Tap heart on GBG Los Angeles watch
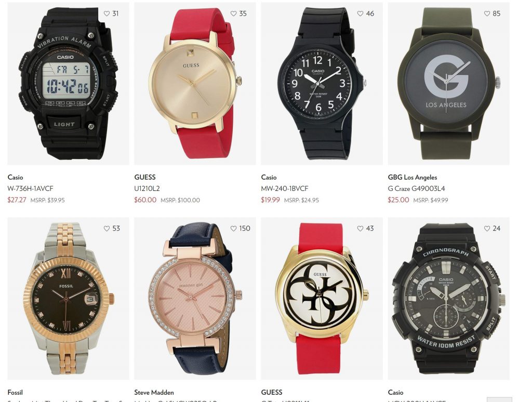The width and height of the screenshot is (532, 402). point(487,14)
